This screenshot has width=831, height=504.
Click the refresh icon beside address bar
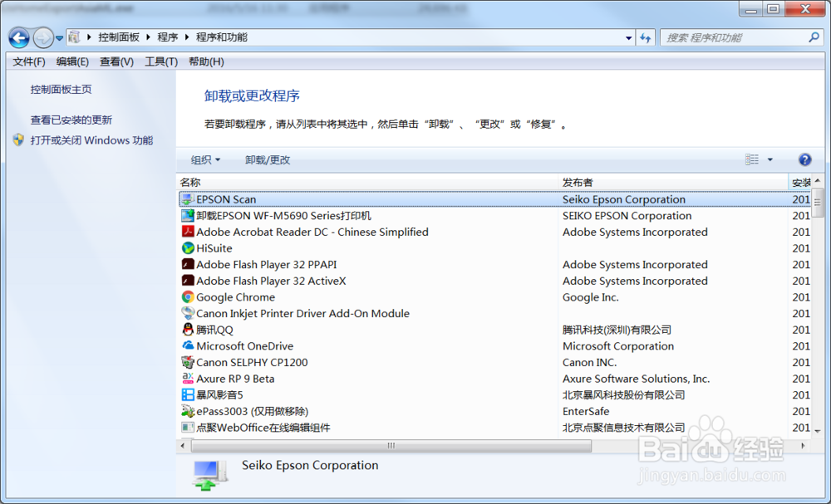[646, 37]
